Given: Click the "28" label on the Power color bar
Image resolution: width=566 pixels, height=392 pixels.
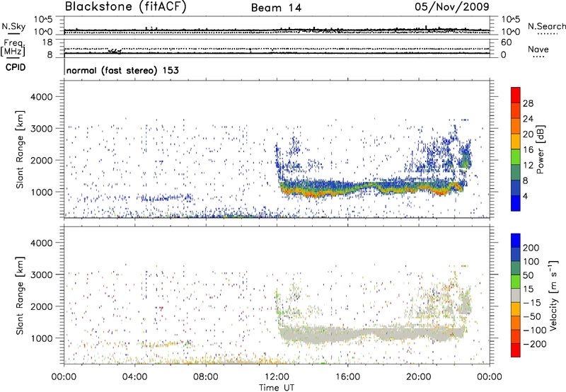Looking at the screenshot, I should tap(528, 103).
